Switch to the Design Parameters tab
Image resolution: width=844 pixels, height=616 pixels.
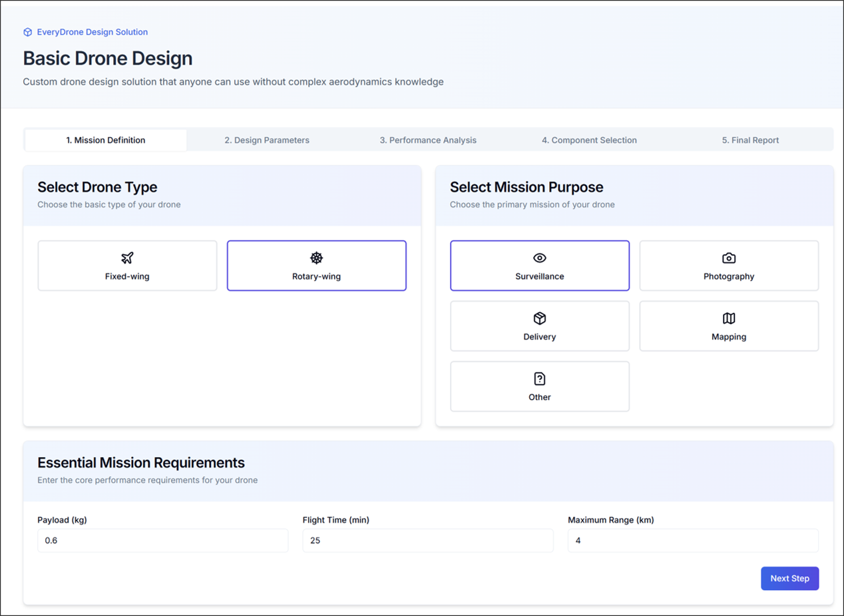(267, 140)
